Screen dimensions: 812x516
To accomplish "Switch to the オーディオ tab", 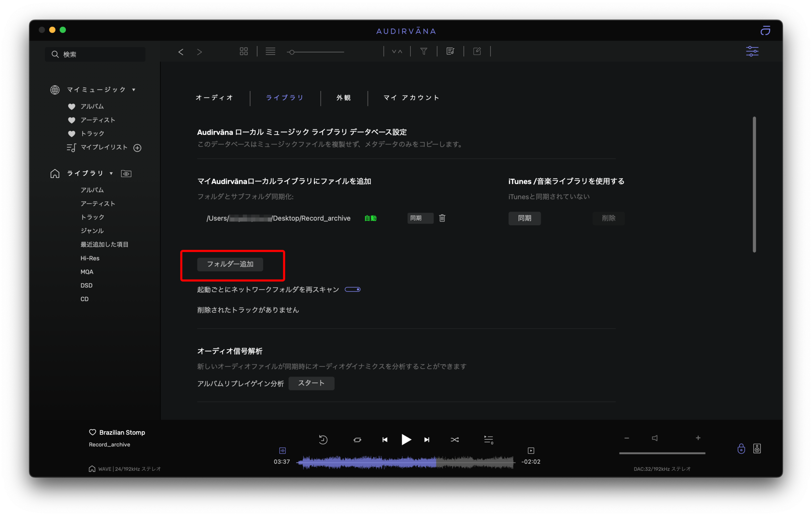I will click(214, 98).
